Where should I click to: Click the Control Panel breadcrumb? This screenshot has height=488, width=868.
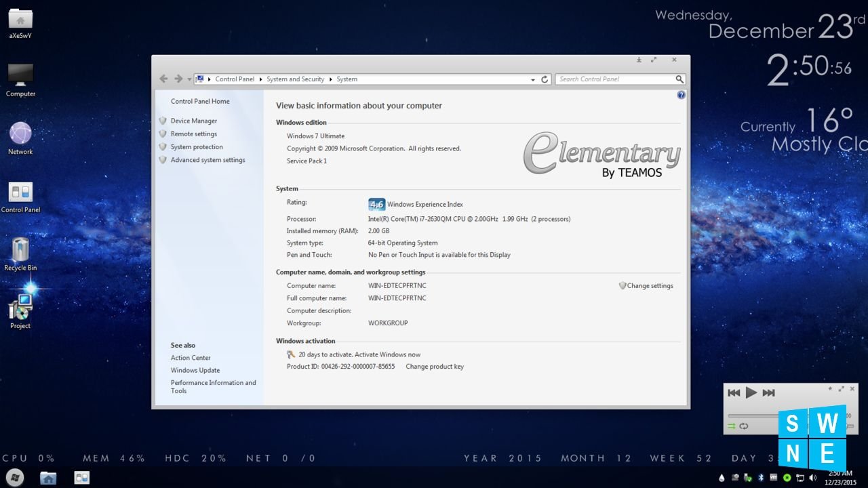tap(235, 79)
